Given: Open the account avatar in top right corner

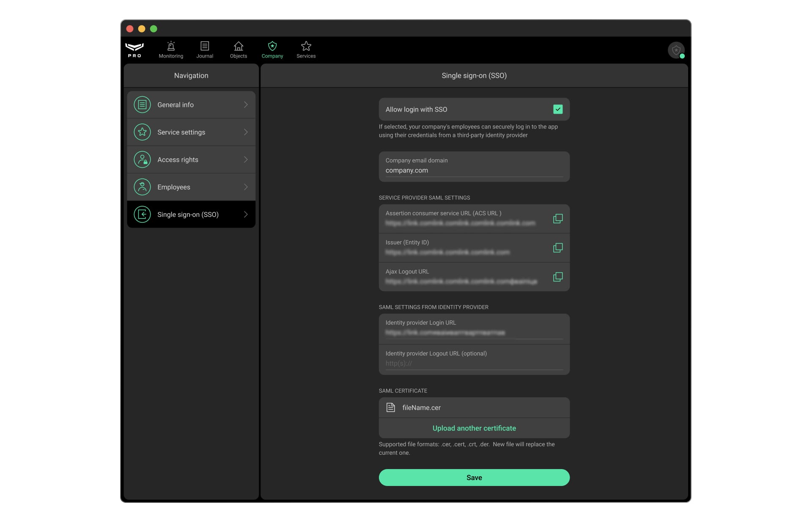Looking at the screenshot, I should 675,50.
